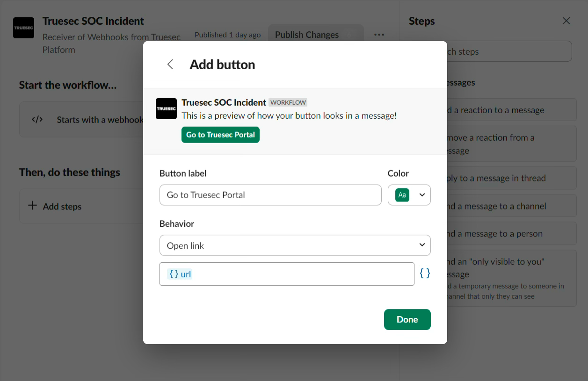Viewport: 588px width, 381px height.
Task: Click the back arrow in Add button dialog
Action: click(x=170, y=64)
